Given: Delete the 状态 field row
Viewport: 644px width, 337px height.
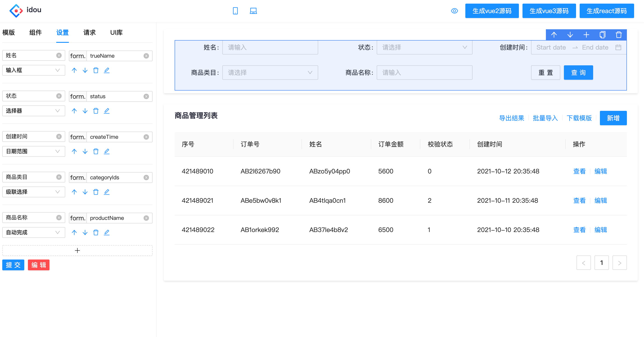Looking at the screenshot, I should click(96, 111).
